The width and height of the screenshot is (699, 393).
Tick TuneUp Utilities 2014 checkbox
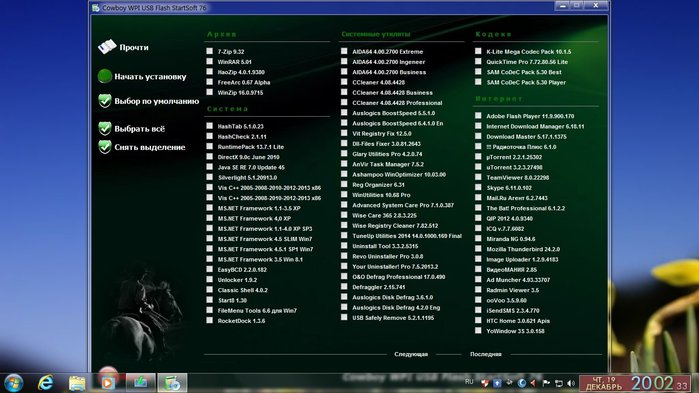tap(344, 236)
